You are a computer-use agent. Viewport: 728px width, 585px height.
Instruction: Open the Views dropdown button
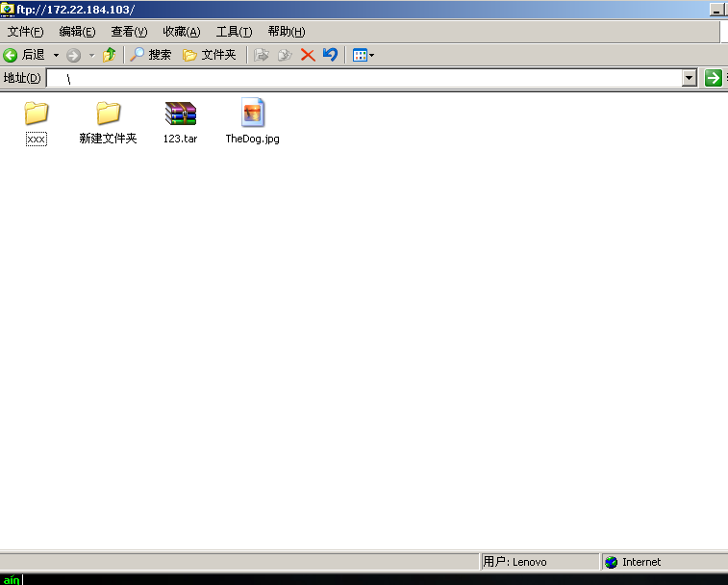coord(364,55)
